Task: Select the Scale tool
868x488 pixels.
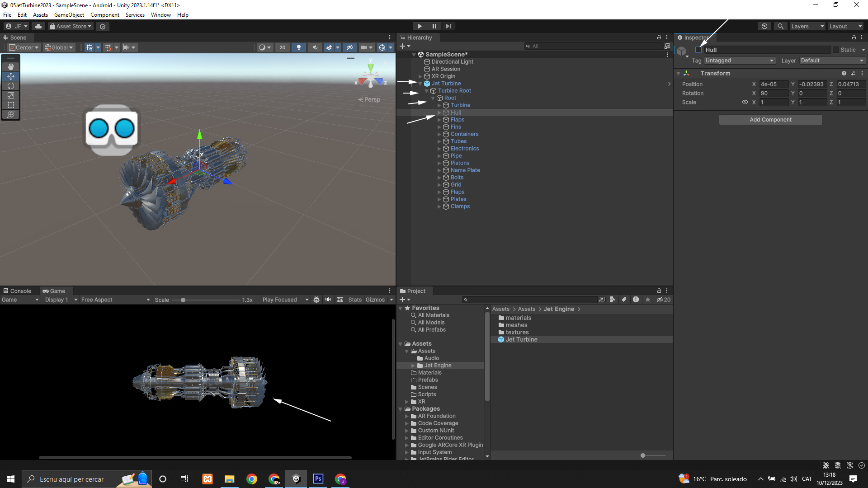Action: coord(11,95)
